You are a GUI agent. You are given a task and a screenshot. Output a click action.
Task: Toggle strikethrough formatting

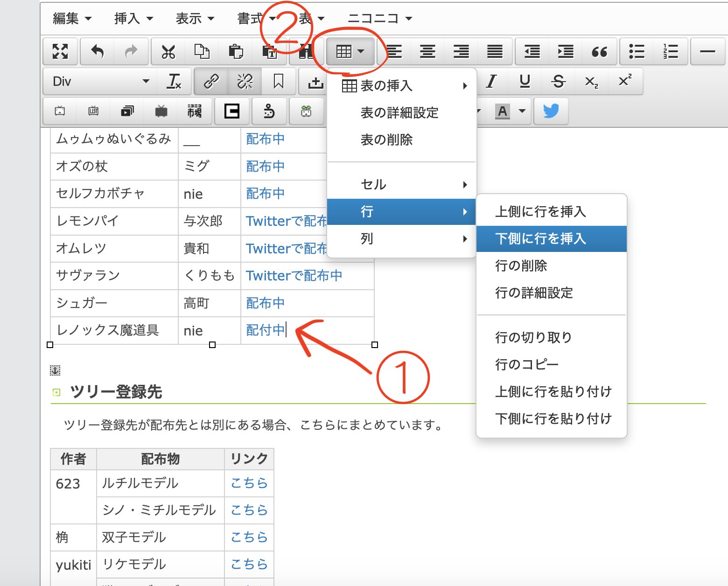tap(558, 82)
